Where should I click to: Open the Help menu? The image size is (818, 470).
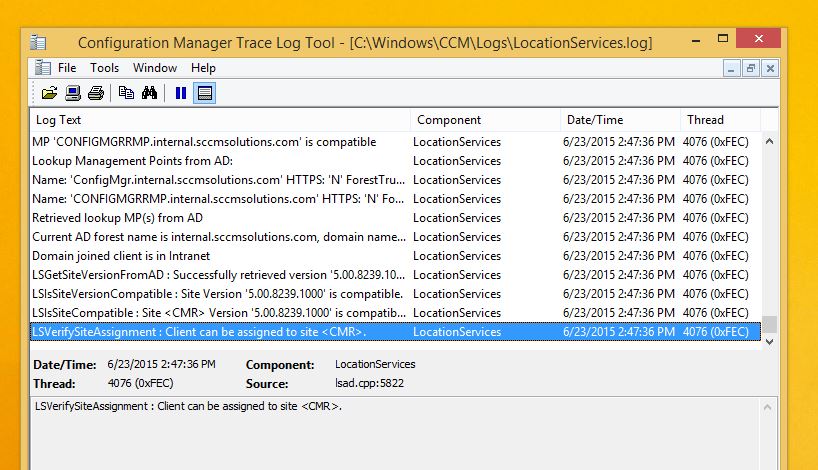203,68
